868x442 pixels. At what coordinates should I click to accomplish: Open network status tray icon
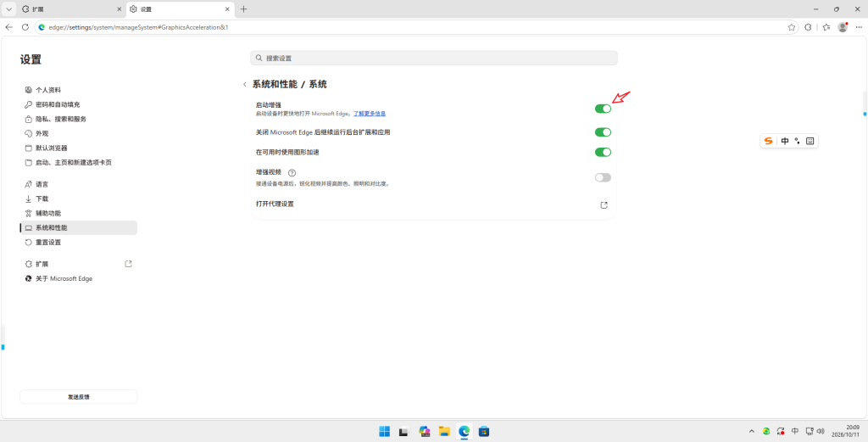(810, 431)
